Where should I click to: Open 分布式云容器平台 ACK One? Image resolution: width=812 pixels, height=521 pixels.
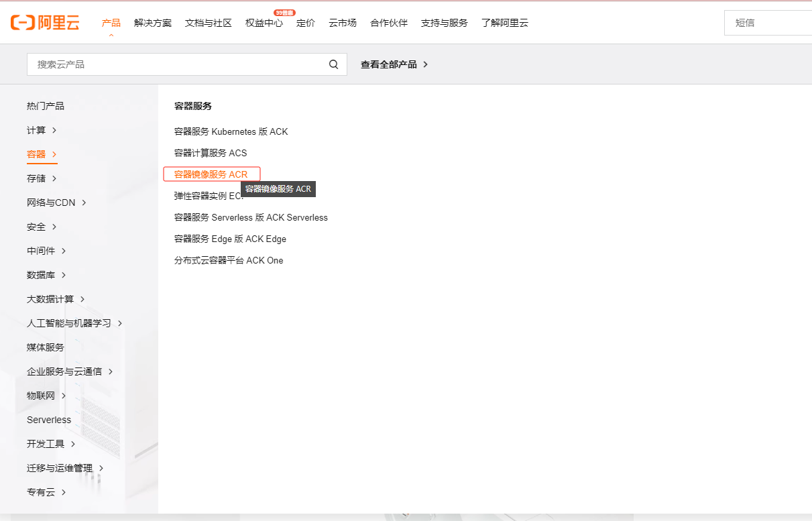pos(229,260)
